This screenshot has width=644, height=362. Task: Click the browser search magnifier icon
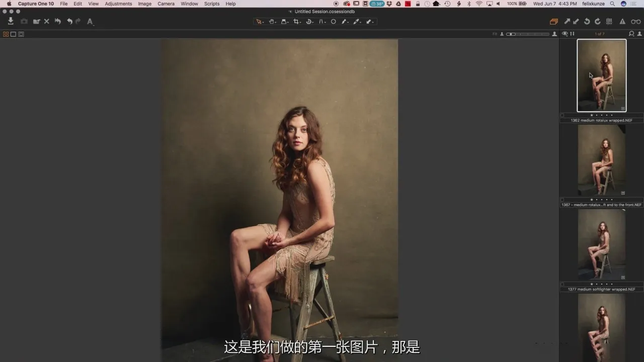tap(631, 34)
